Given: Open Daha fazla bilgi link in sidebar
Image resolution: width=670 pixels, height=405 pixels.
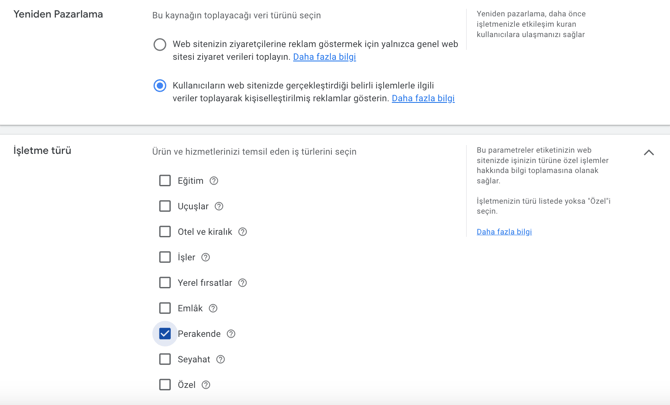Looking at the screenshot, I should coord(504,232).
